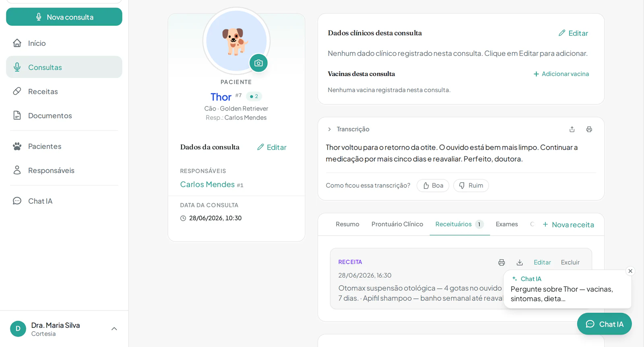Open responsible Carlos Mendes link
The image size is (644, 347).
click(207, 184)
